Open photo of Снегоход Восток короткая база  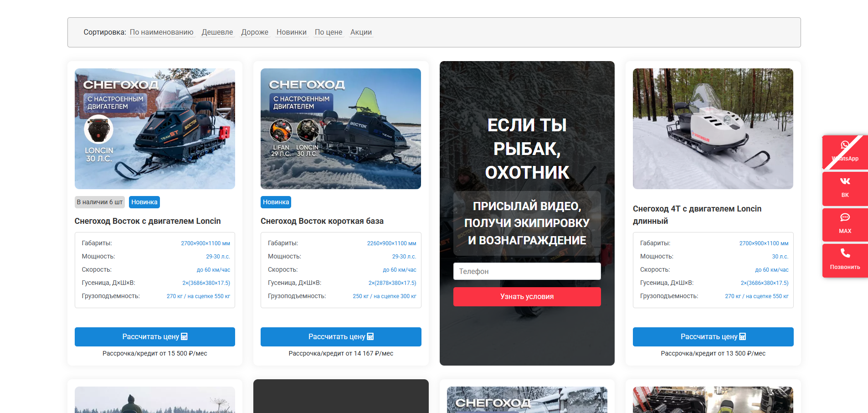[x=341, y=129]
